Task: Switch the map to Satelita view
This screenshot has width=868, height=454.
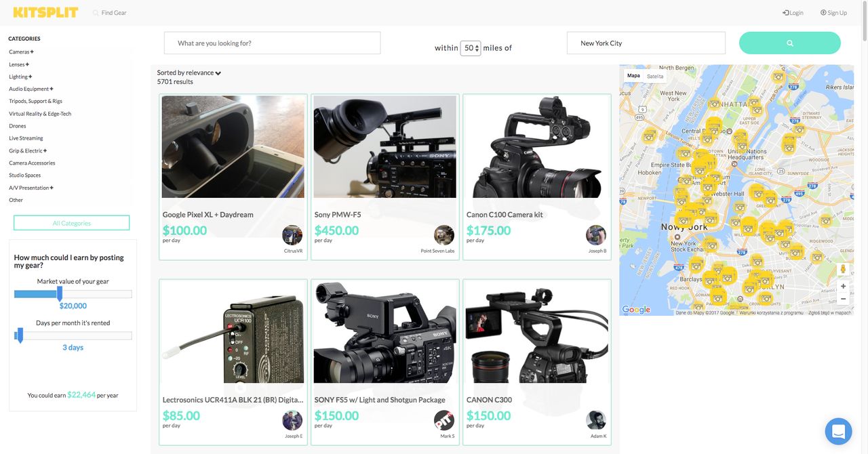Action: [x=655, y=76]
